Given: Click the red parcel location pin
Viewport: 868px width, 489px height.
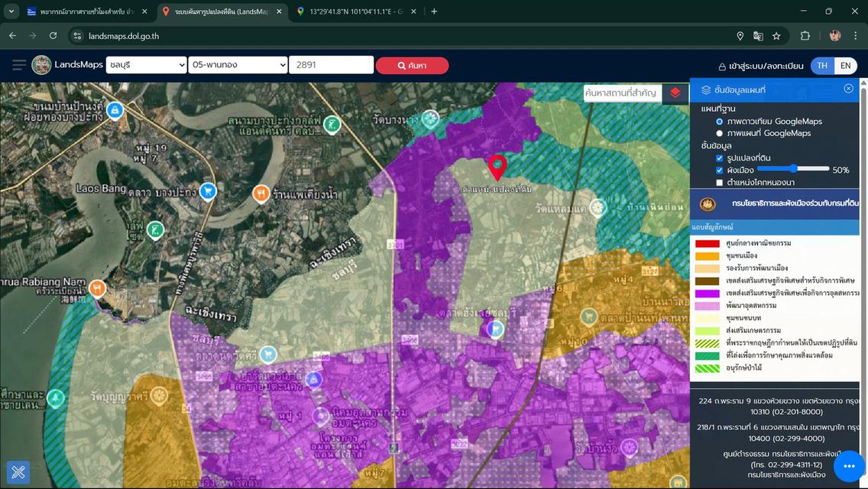Looking at the screenshot, I should [x=497, y=167].
